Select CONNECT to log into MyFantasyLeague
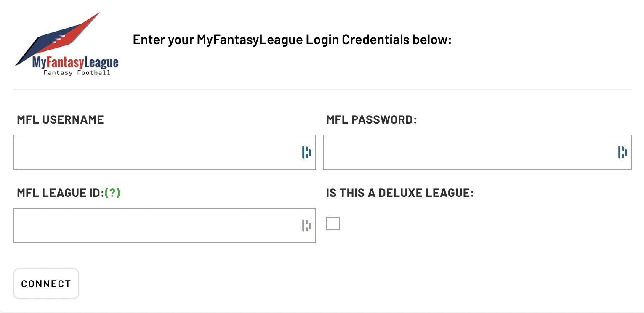This screenshot has width=644, height=313. coord(46,283)
